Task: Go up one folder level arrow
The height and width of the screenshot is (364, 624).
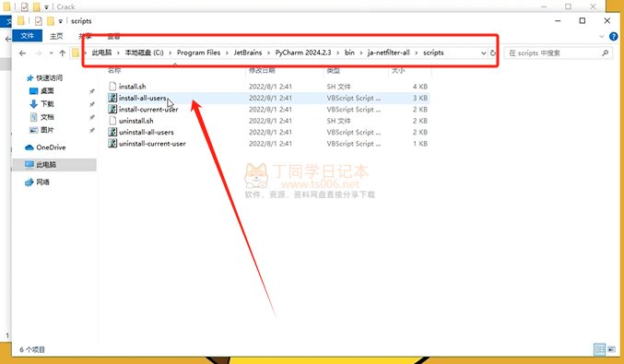Action: coord(62,53)
